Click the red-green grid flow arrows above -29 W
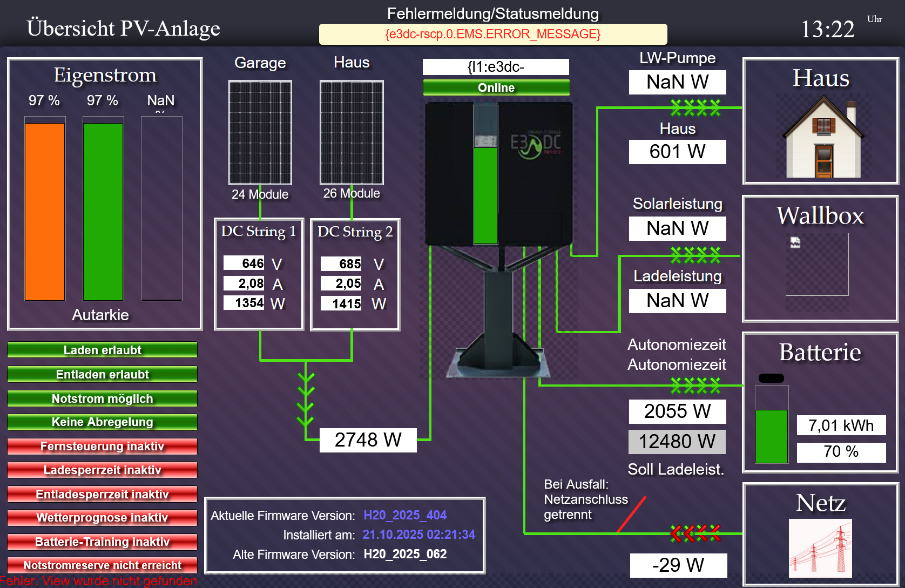 click(x=695, y=533)
